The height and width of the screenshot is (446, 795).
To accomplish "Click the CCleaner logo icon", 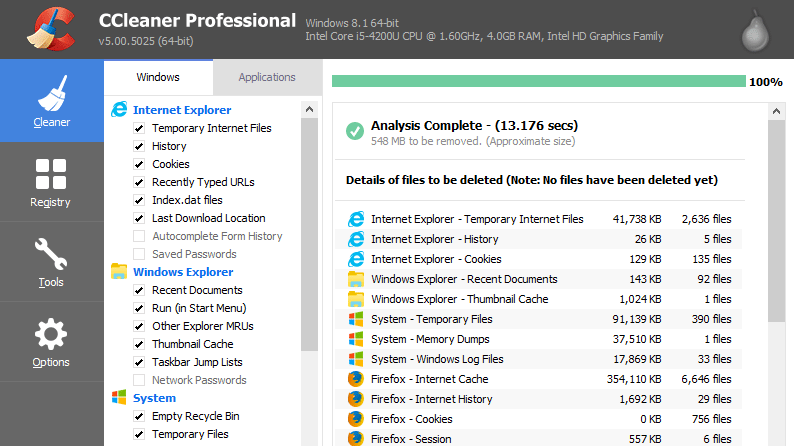I will (x=51, y=28).
